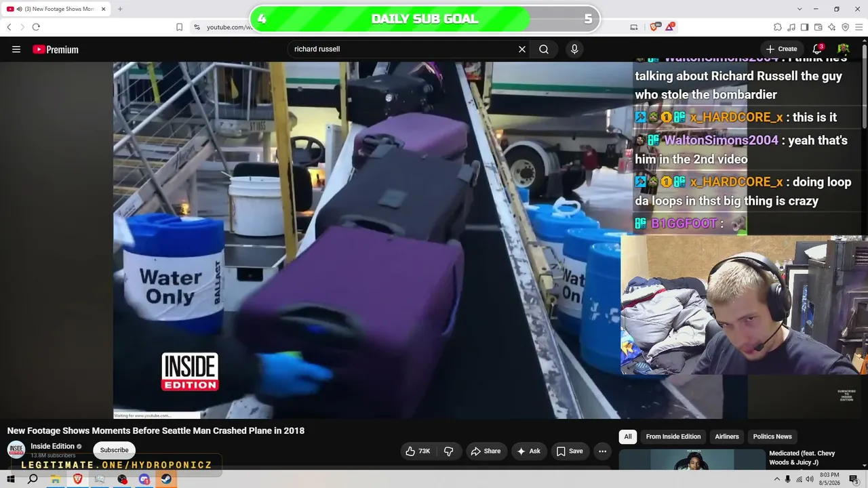The width and height of the screenshot is (868, 488).
Task: Switch to Brave browser in taskbar
Action: (77, 479)
